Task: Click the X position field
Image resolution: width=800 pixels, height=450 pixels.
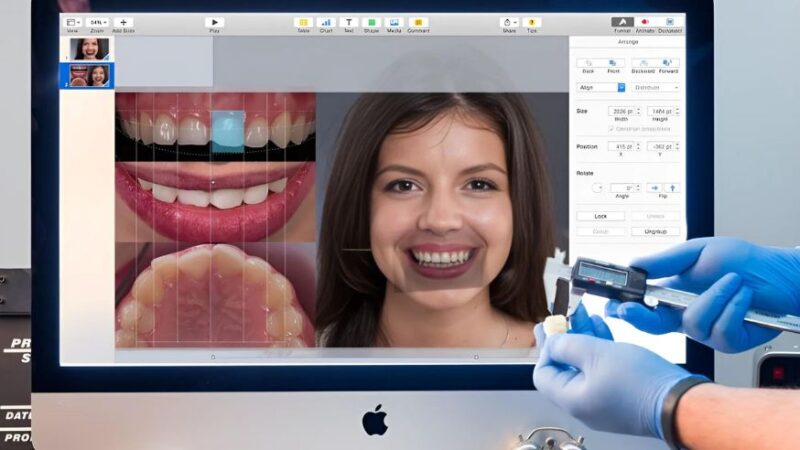Action: pyautogui.click(x=621, y=146)
